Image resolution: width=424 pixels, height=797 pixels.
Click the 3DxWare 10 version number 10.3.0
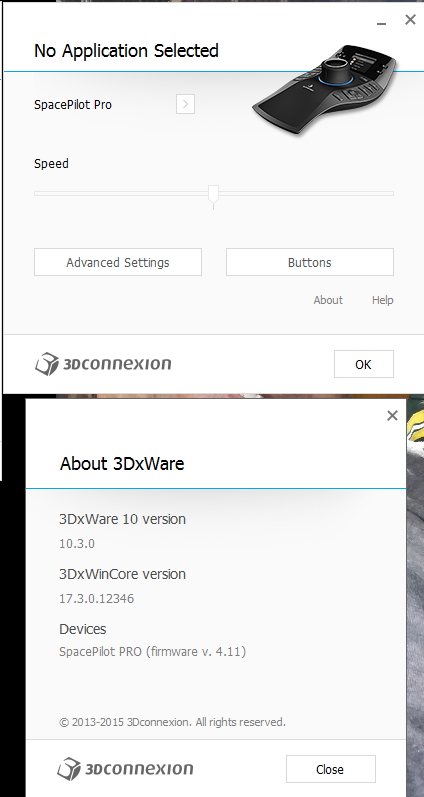click(x=77, y=544)
